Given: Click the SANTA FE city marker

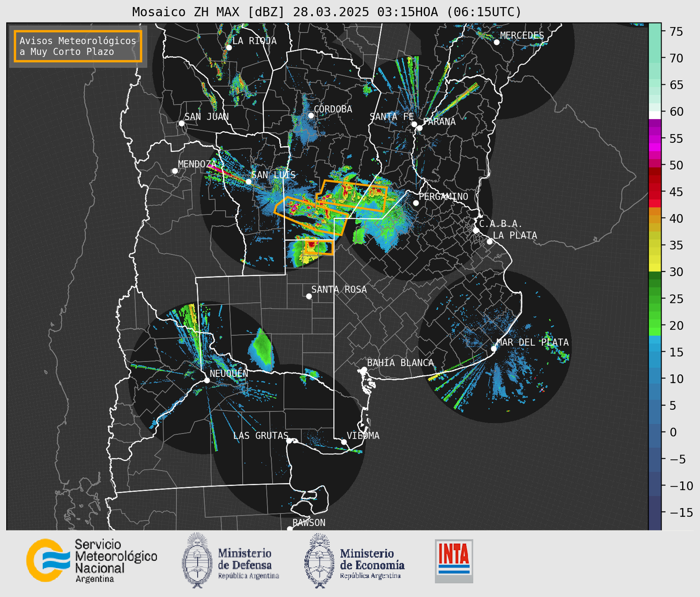Looking at the screenshot, I should click(x=414, y=124).
